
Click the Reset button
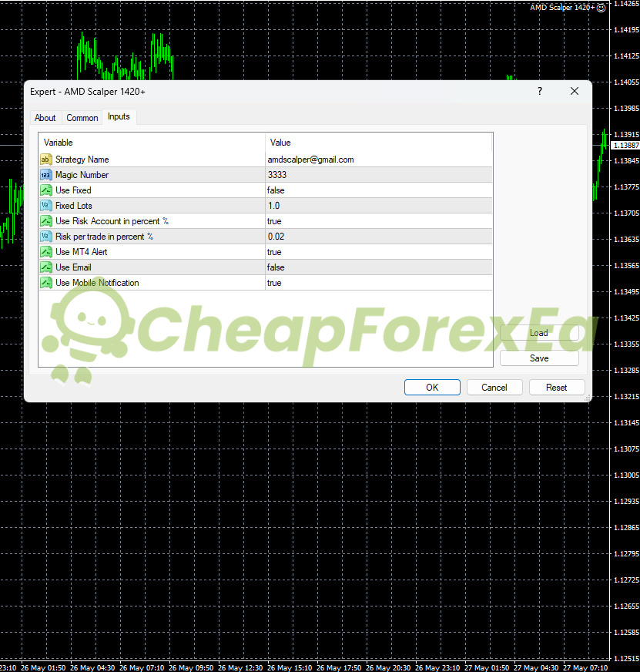(x=557, y=388)
